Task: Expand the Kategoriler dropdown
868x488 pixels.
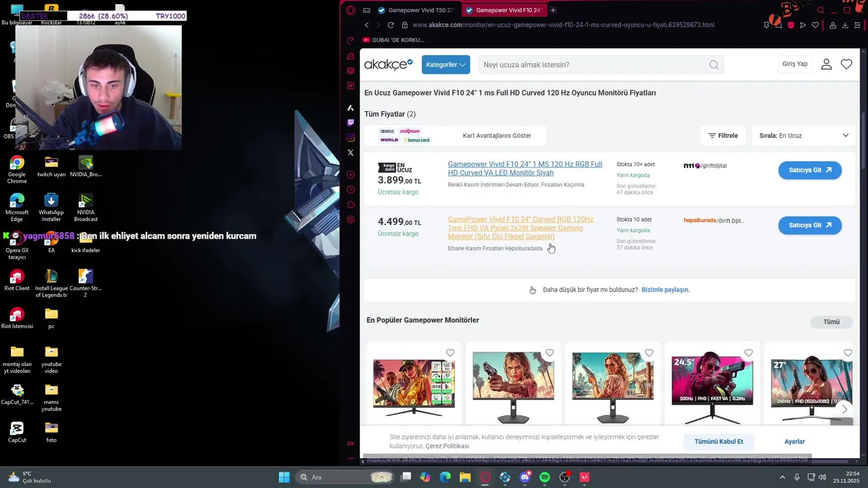Action: pos(446,64)
